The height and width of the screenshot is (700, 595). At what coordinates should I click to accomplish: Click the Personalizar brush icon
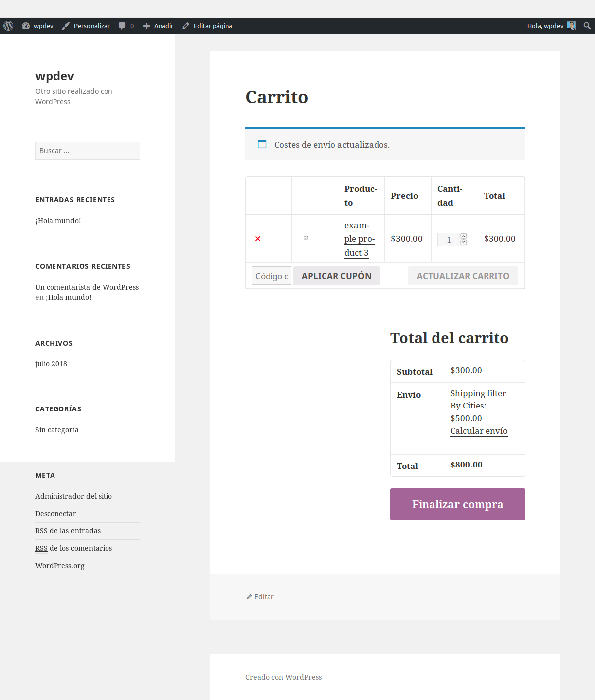point(66,26)
